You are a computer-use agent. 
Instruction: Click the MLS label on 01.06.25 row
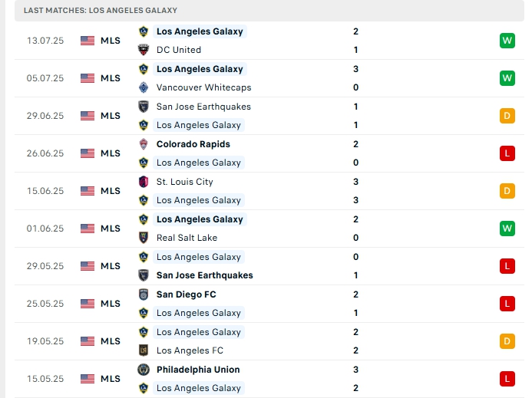pyautogui.click(x=111, y=229)
